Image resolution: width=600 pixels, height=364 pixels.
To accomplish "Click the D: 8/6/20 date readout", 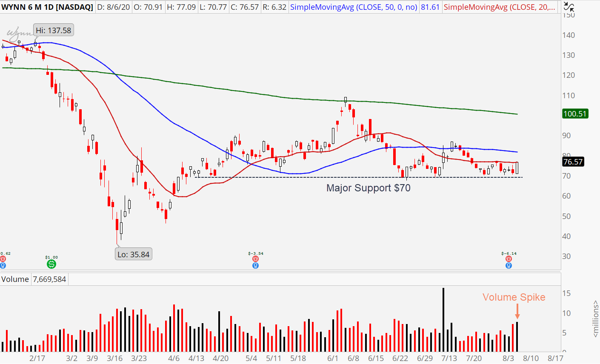I will [x=114, y=7].
